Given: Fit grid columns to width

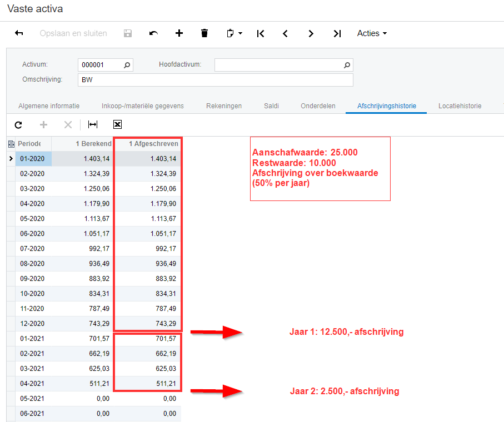Looking at the screenshot, I should tap(93, 125).
